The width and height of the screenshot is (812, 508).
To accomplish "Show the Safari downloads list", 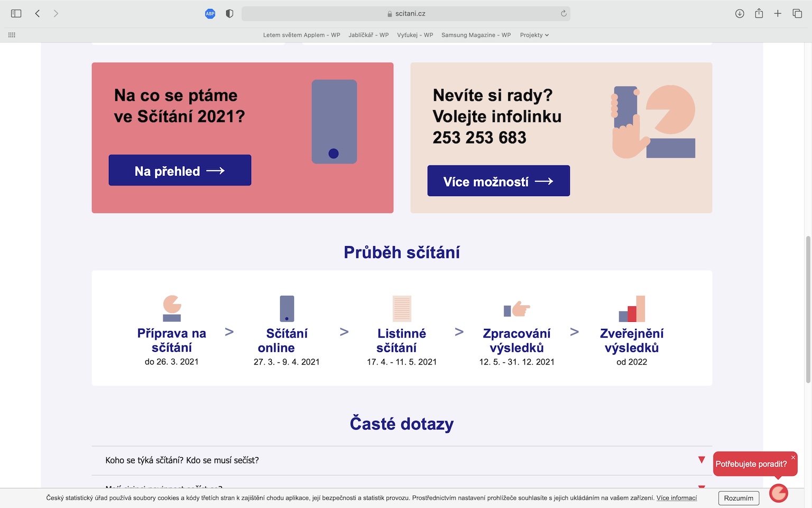I will 740,13.
